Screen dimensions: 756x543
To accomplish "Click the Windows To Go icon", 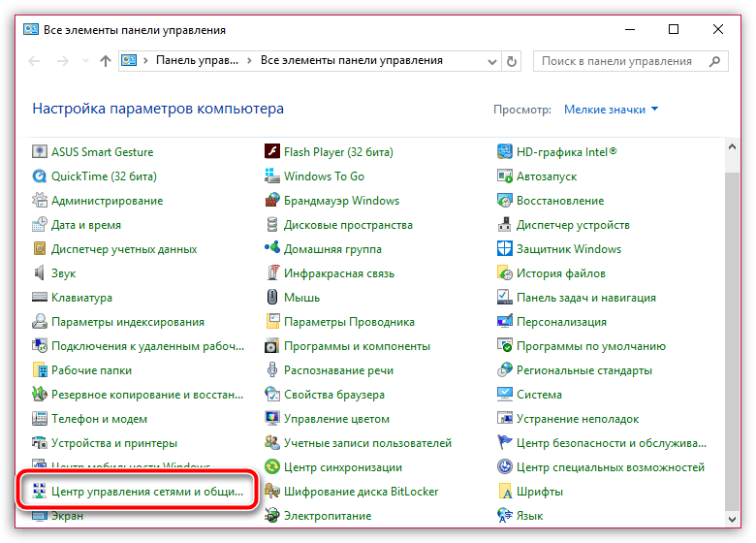I will click(x=272, y=176).
